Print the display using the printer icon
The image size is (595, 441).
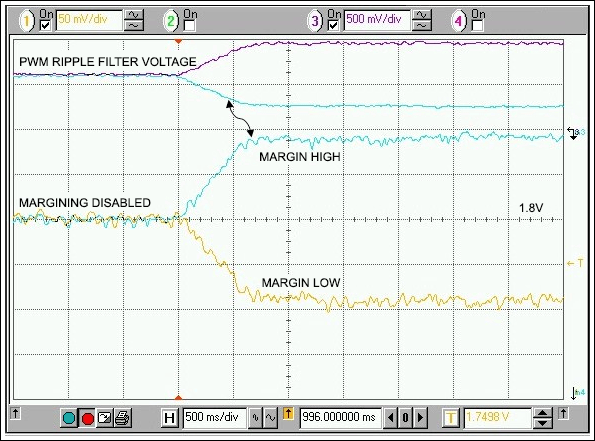(x=123, y=418)
